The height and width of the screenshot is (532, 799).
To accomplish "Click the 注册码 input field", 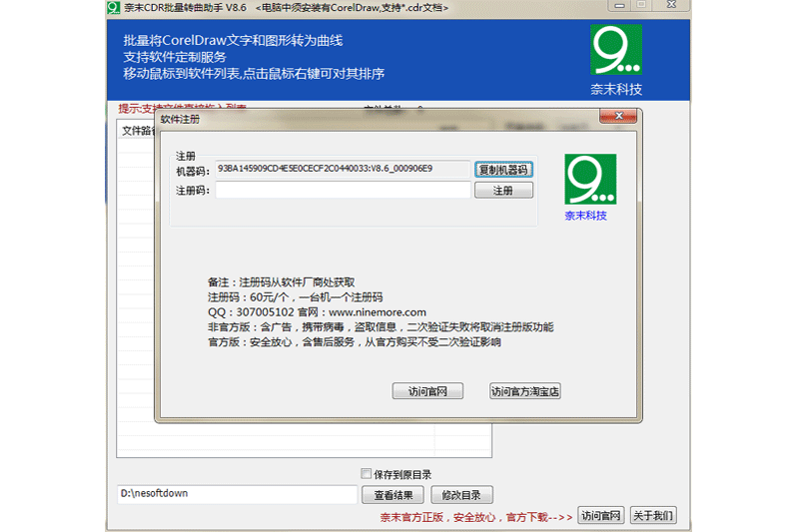I will pyautogui.click(x=343, y=190).
